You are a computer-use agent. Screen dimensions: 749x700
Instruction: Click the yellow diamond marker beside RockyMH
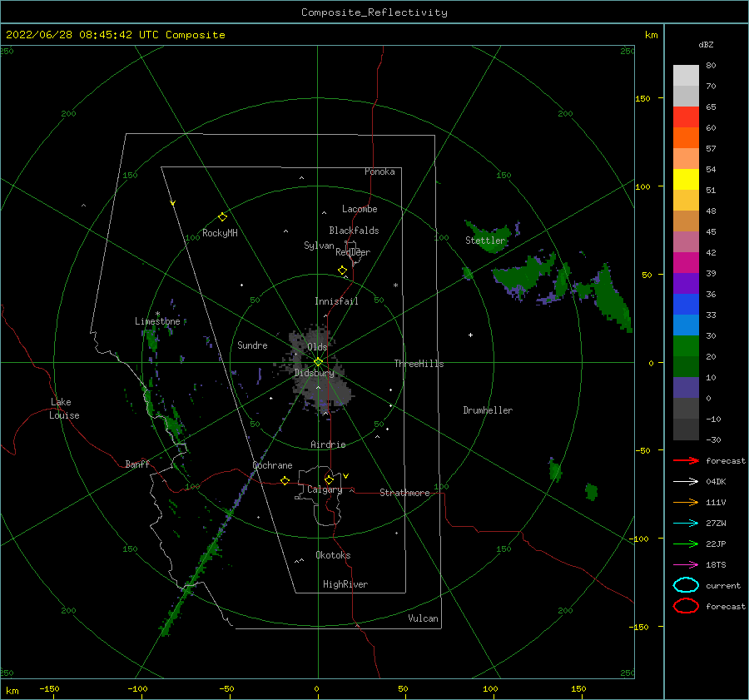[x=222, y=217]
